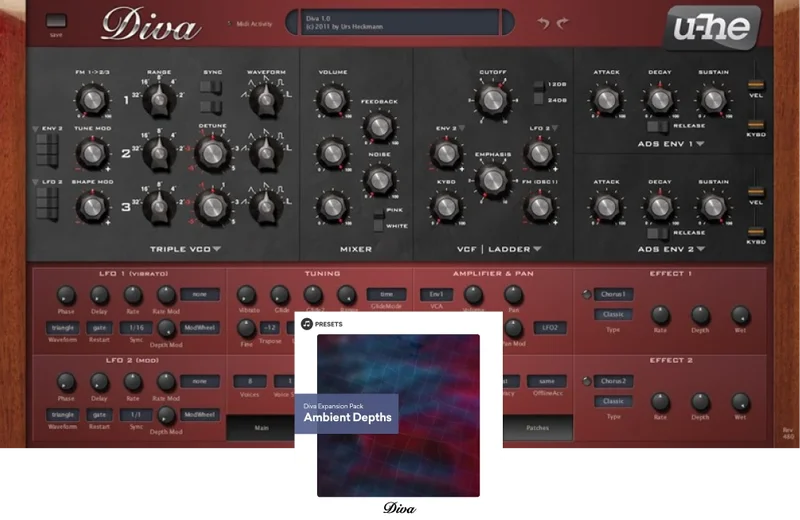Image resolution: width=800 pixels, height=520 pixels.
Task: Click oscillator 2 Detune knob
Action: pos(213,153)
